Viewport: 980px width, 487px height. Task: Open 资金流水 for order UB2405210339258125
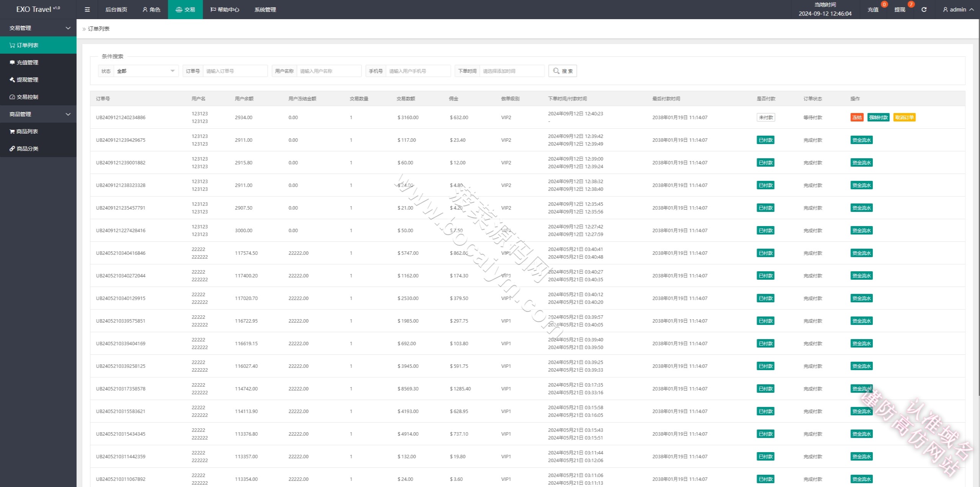pos(861,366)
